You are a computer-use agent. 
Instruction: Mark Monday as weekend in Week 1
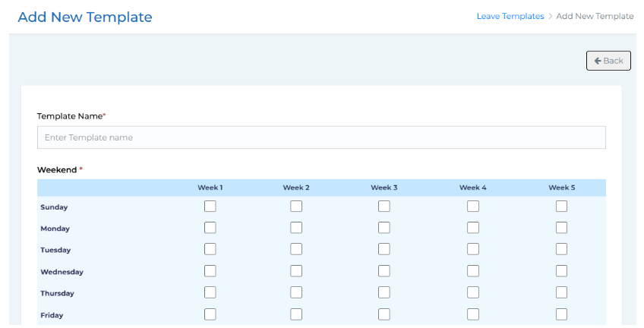tap(210, 228)
